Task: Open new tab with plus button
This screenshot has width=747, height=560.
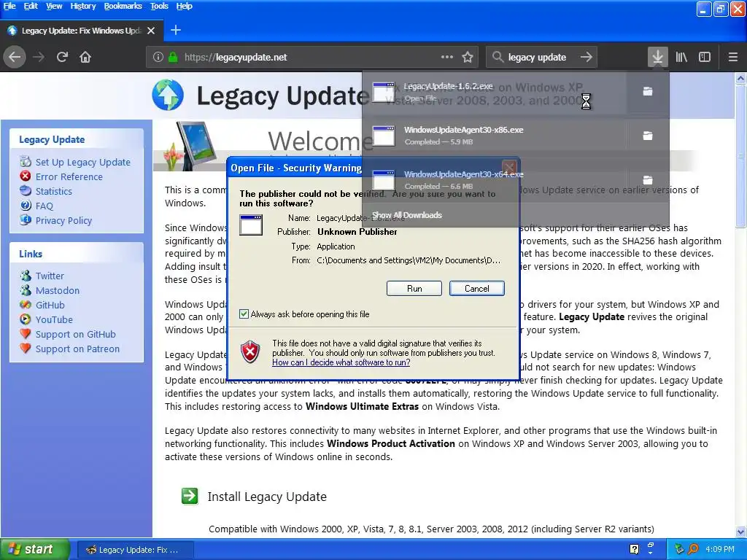Action: click(x=175, y=30)
